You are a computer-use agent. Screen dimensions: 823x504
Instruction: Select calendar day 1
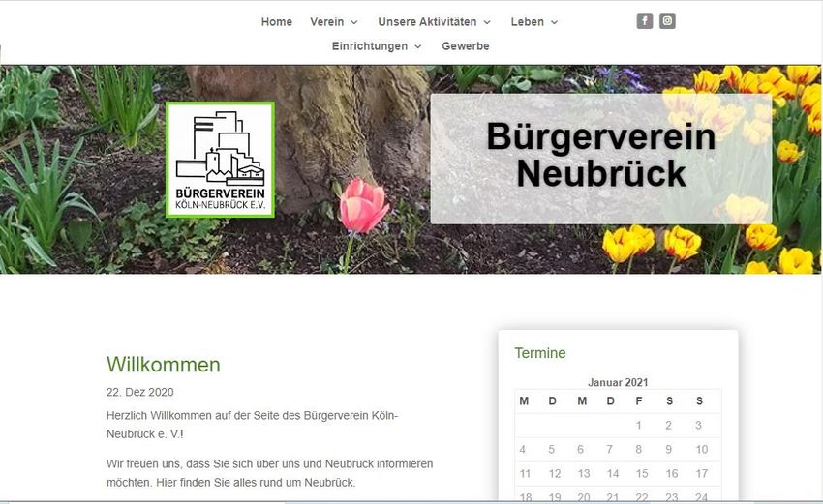[x=639, y=426]
